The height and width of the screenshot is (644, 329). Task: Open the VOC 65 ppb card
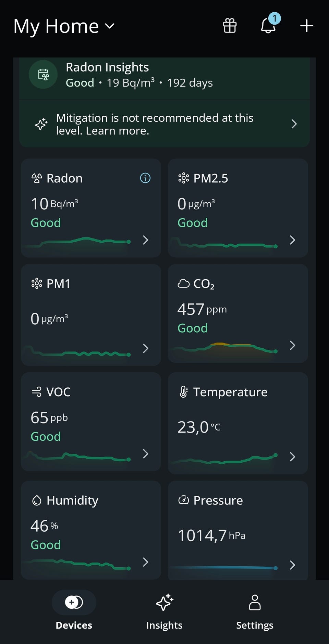point(91,422)
